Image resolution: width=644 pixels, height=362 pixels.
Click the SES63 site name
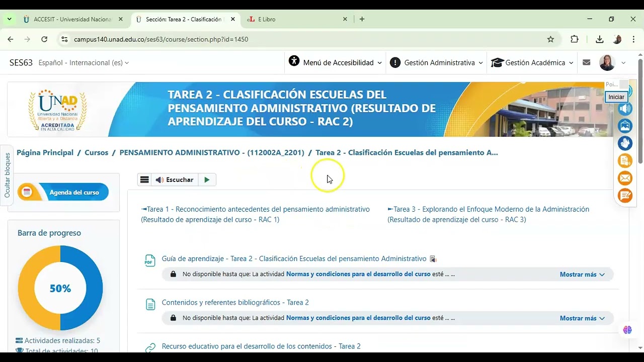[x=21, y=63]
